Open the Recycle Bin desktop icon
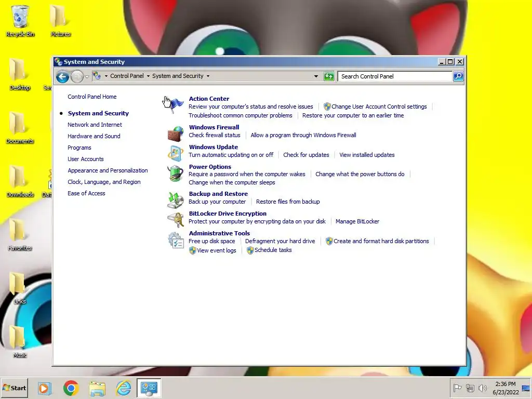This screenshot has height=399, width=532. point(20,20)
